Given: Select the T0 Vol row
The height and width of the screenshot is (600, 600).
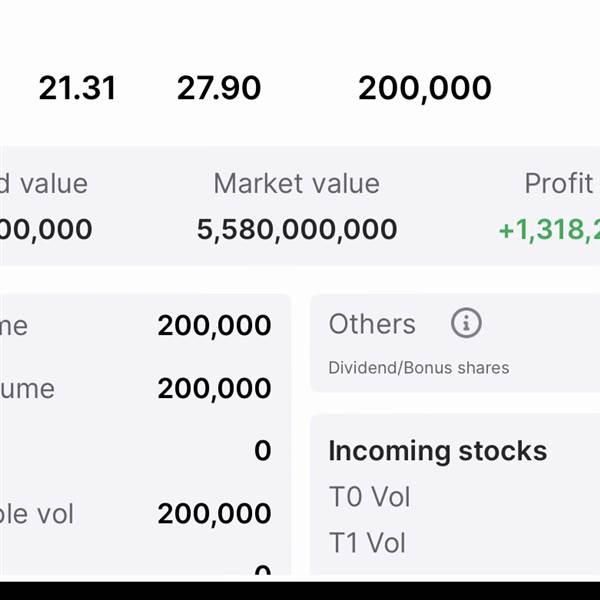Looking at the screenshot, I should (x=369, y=497).
